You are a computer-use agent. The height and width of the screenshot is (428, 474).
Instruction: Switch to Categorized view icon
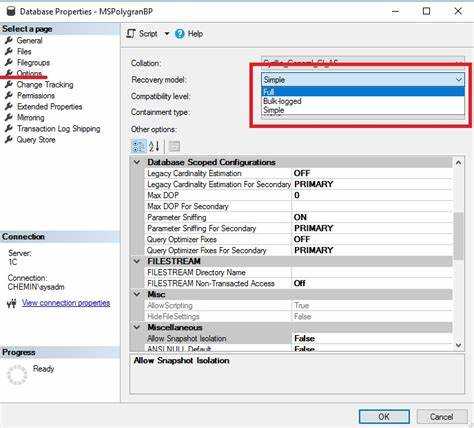point(138,146)
